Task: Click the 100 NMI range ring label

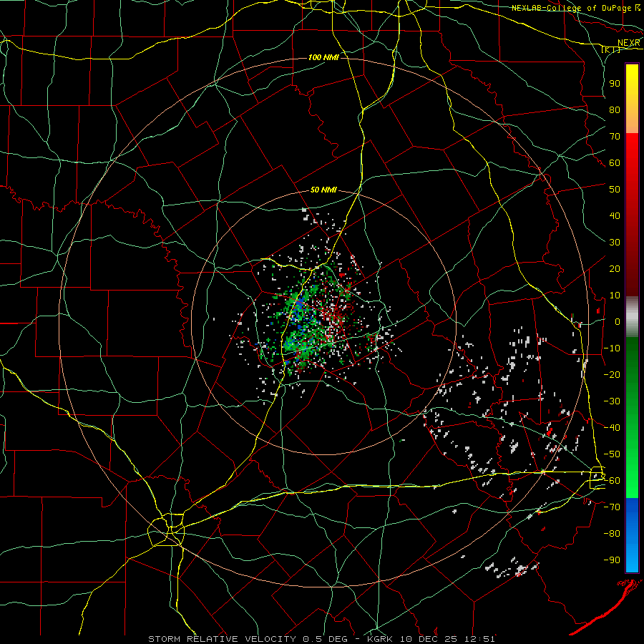Action: [323, 57]
